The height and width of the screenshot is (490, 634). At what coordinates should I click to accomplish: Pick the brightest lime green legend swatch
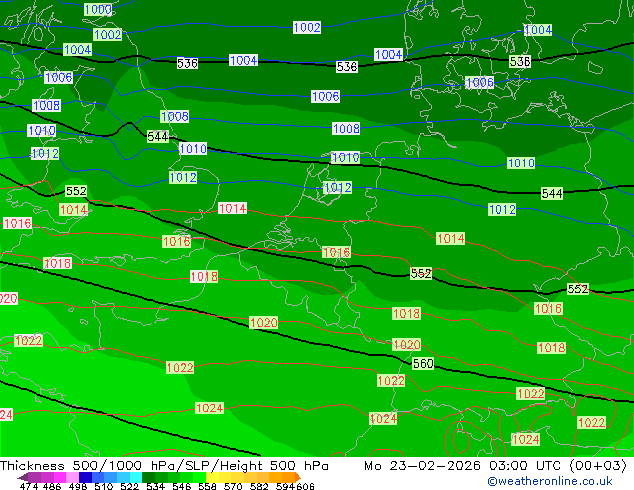(x=200, y=477)
